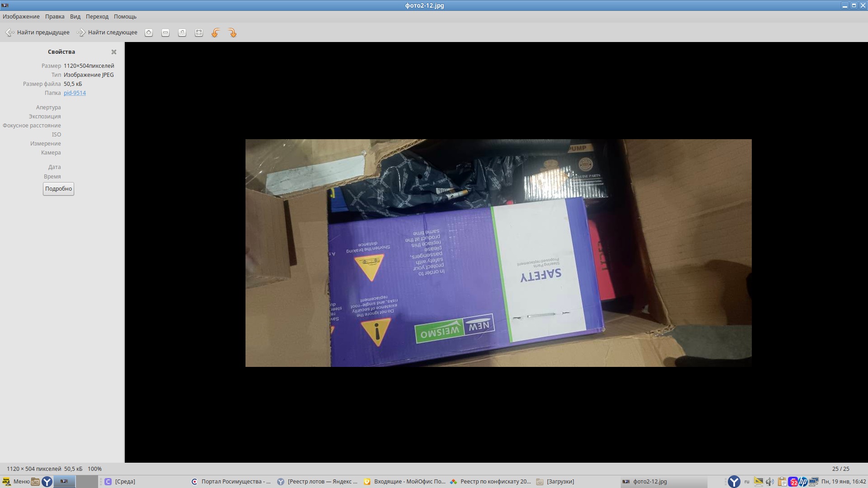868x488 pixels.
Task: Rotate the image counterclockwise
Action: click(x=216, y=33)
